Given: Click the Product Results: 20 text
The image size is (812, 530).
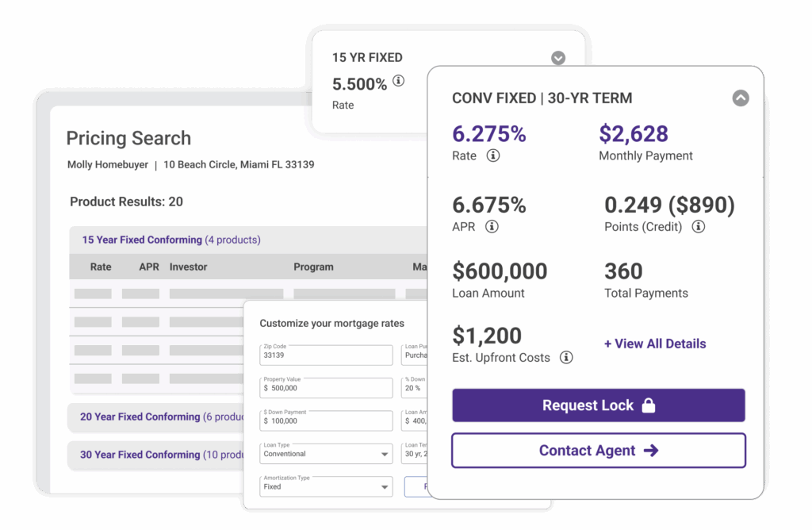Looking at the screenshot, I should [126, 202].
